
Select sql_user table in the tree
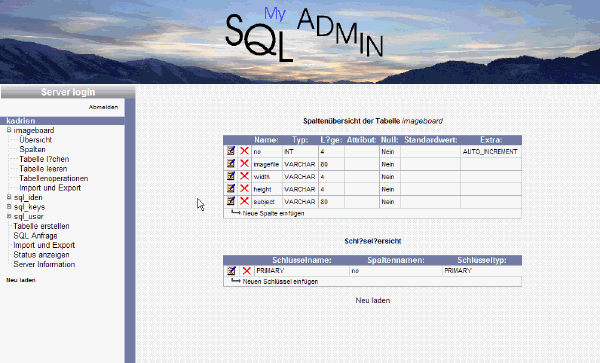coord(29,216)
